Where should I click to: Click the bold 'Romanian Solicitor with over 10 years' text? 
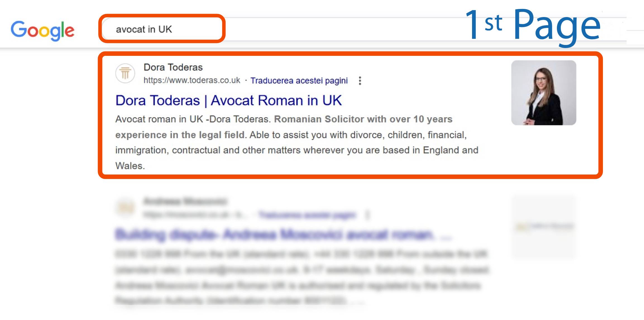[363, 119]
